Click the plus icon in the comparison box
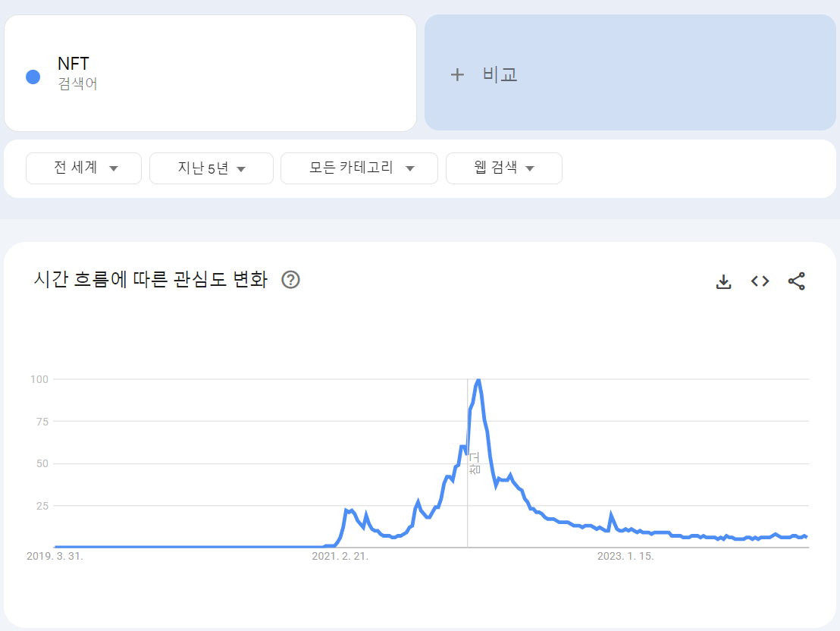This screenshot has width=840, height=631. coord(458,74)
